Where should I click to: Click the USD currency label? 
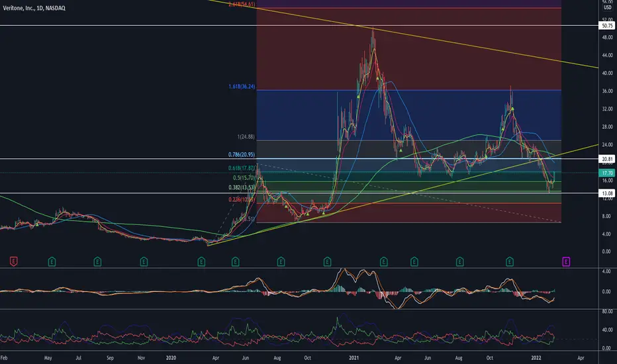(608, 7)
